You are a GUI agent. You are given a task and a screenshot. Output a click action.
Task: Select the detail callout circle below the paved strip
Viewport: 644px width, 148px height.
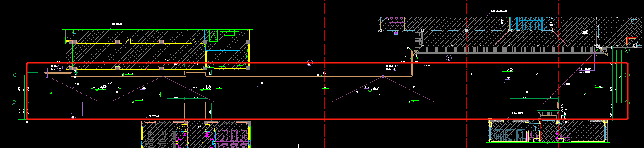click(449, 58)
